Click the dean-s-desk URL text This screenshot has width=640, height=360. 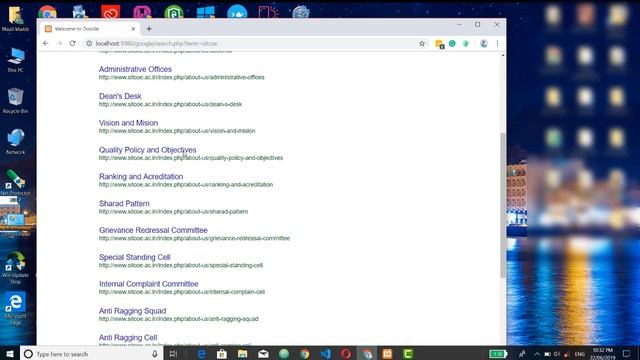point(170,104)
